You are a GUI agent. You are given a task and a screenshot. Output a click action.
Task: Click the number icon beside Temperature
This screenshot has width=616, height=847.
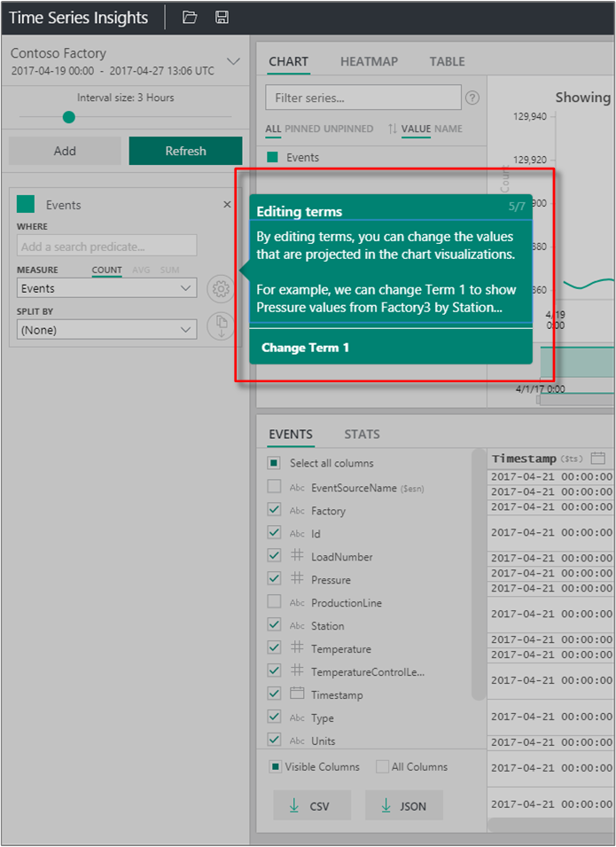pyautogui.click(x=297, y=647)
